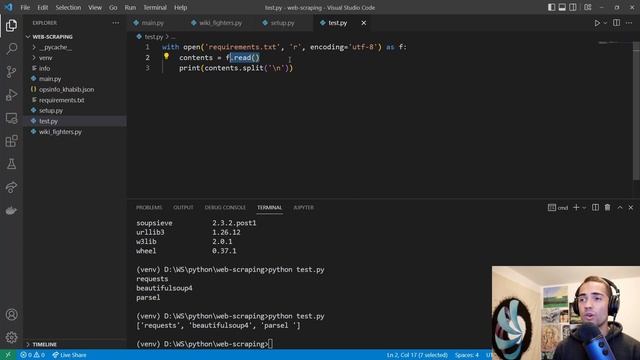Open the Accounts icon
This screenshot has height=360, width=640.
point(11,314)
